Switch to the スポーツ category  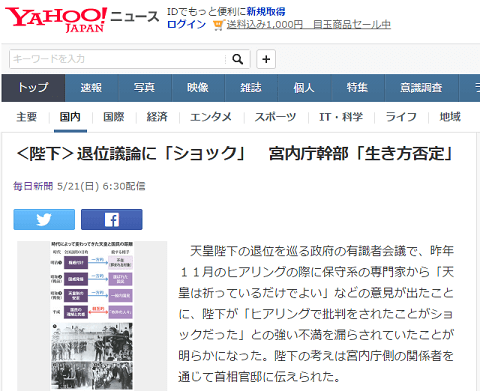point(275,117)
